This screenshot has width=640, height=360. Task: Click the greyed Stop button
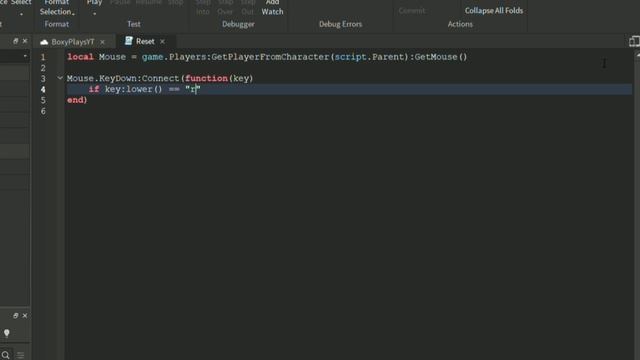point(176,2)
